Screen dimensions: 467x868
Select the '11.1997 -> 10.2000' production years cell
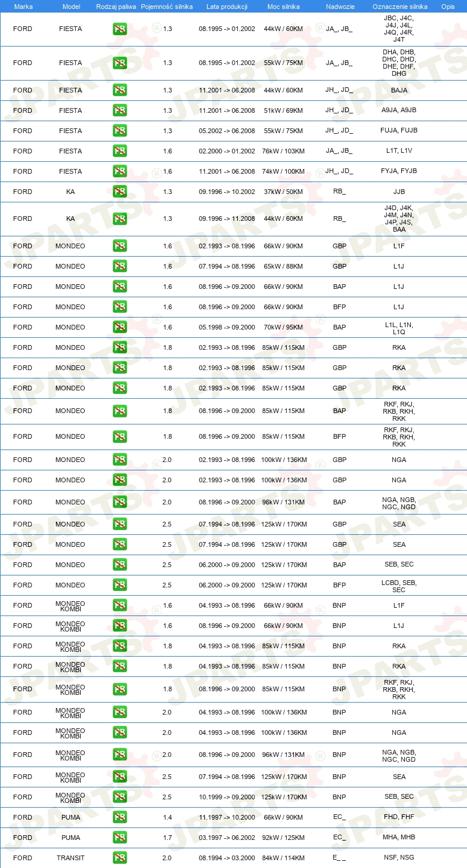(x=227, y=817)
